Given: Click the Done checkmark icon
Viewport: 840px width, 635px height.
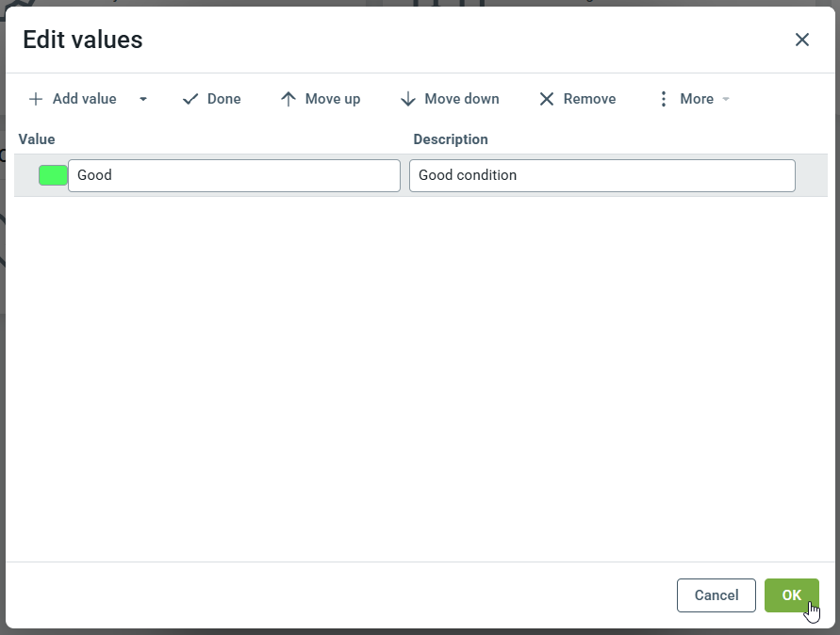Looking at the screenshot, I should tap(190, 99).
